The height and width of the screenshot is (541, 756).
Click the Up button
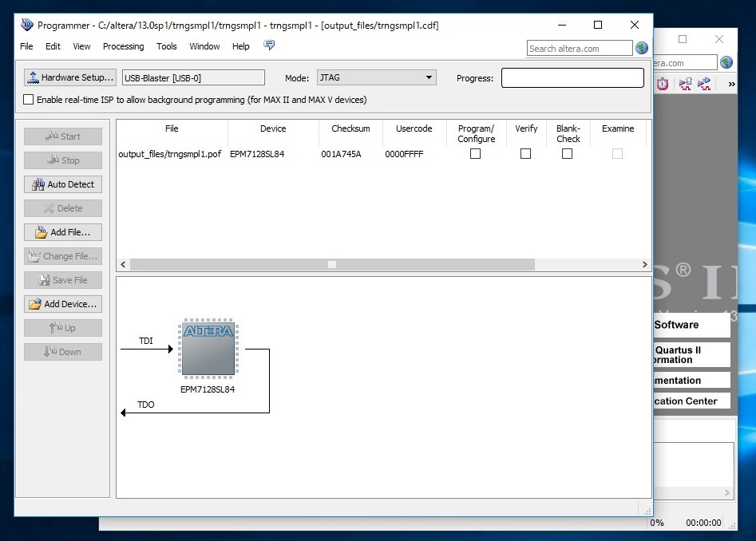63,328
